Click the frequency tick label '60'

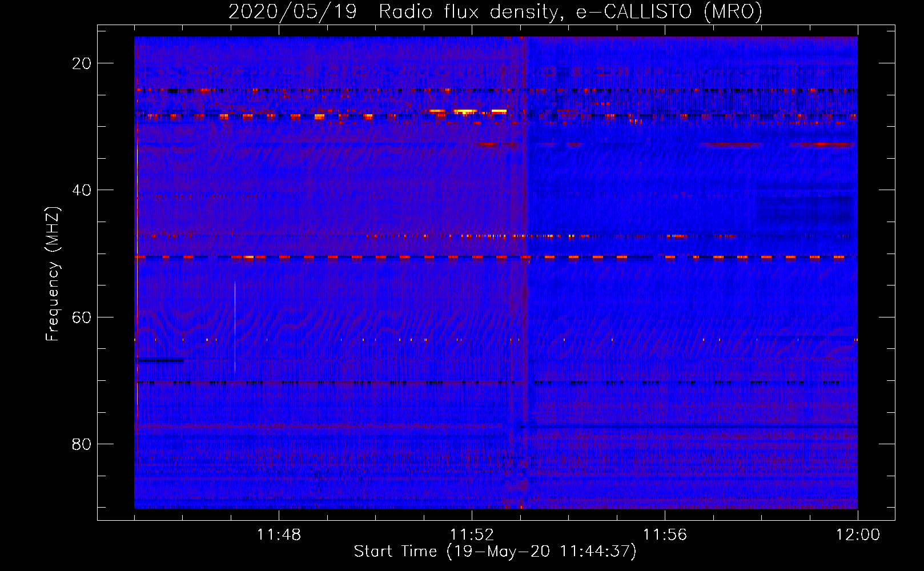(x=82, y=317)
